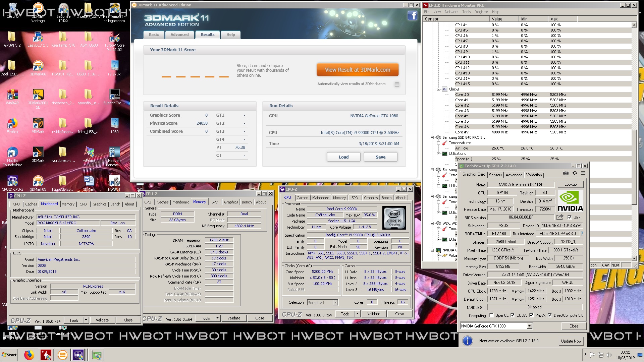
Task: Toggle the CUDA checkbox in GPU-Z
Action: (513, 315)
